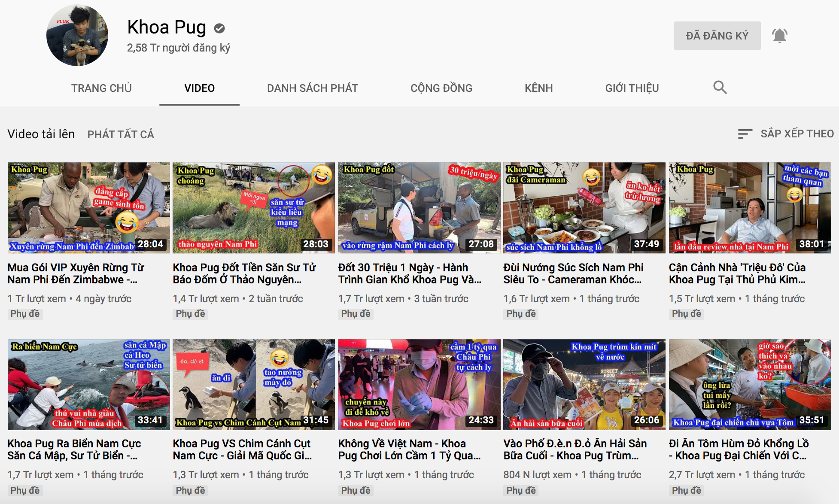Image resolution: width=839 pixels, height=504 pixels.
Task: Go to CỘNG ĐỒNG tab
Action: point(441,88)
